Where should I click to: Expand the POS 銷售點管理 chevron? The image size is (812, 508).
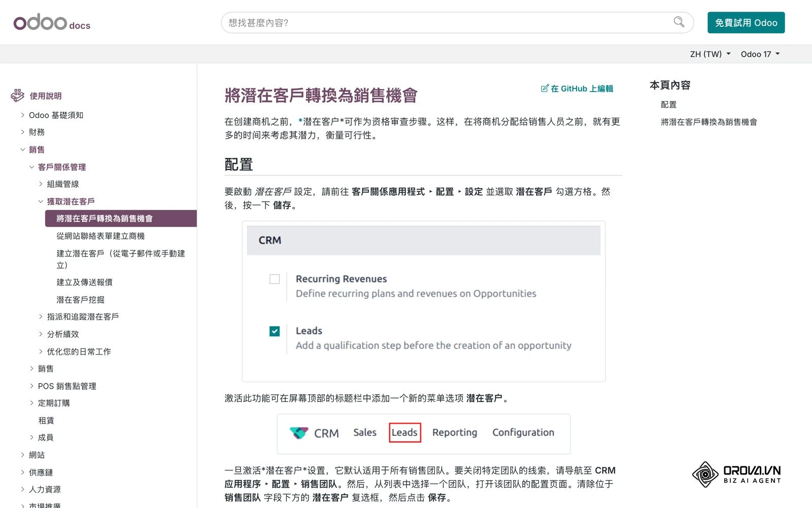point(32,386)
